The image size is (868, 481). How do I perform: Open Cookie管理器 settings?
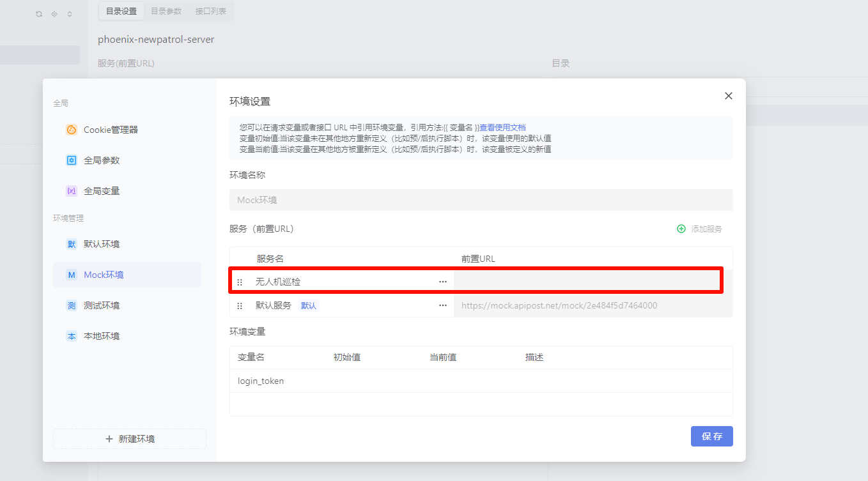(127, 130)
